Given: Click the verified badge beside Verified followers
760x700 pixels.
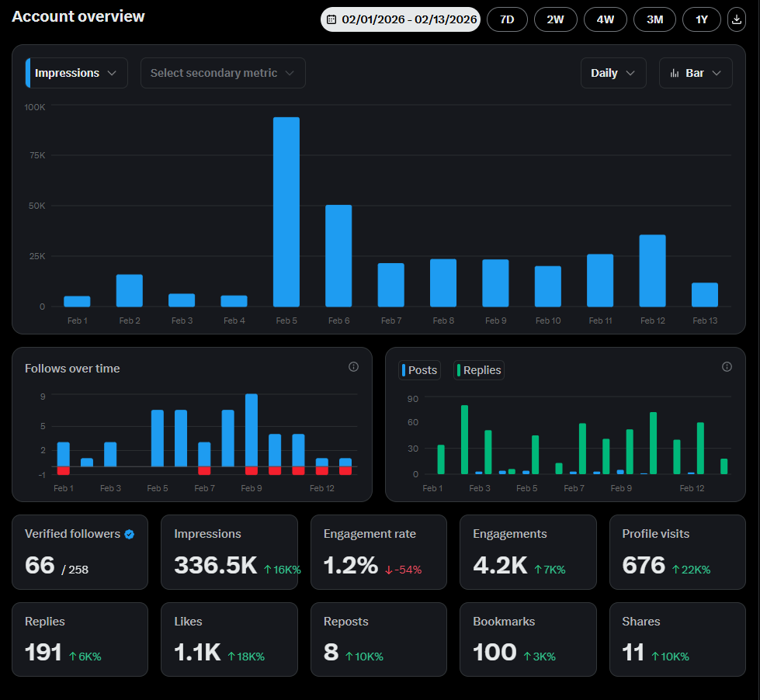Looking at the screenshot, I should pos(128,534).
